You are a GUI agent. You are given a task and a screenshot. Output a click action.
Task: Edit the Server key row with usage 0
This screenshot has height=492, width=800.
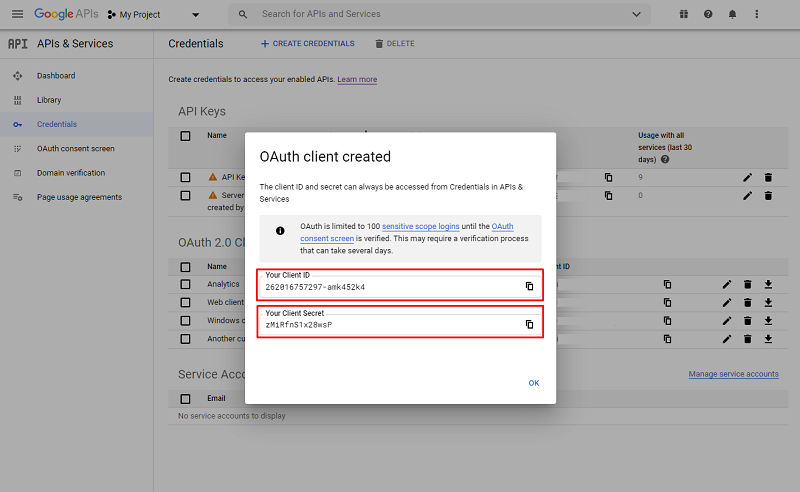coord(747,195)
